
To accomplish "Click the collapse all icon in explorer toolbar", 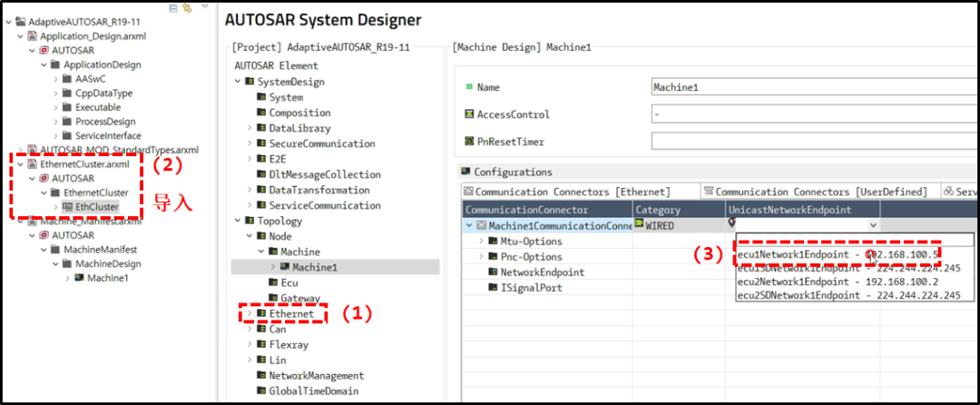I will 173,8.
